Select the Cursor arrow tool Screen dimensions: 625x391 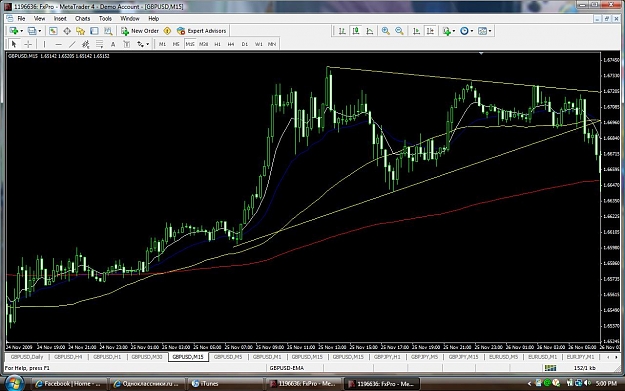point(14,44)
